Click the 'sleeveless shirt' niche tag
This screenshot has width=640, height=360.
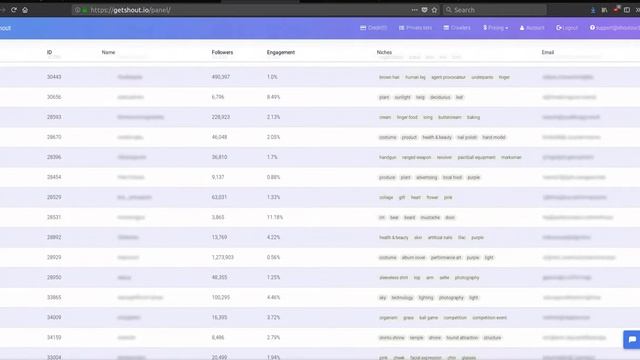pos(394,278)
